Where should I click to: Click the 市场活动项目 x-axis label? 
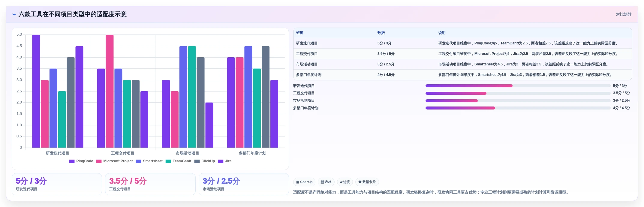pos(188,153)
